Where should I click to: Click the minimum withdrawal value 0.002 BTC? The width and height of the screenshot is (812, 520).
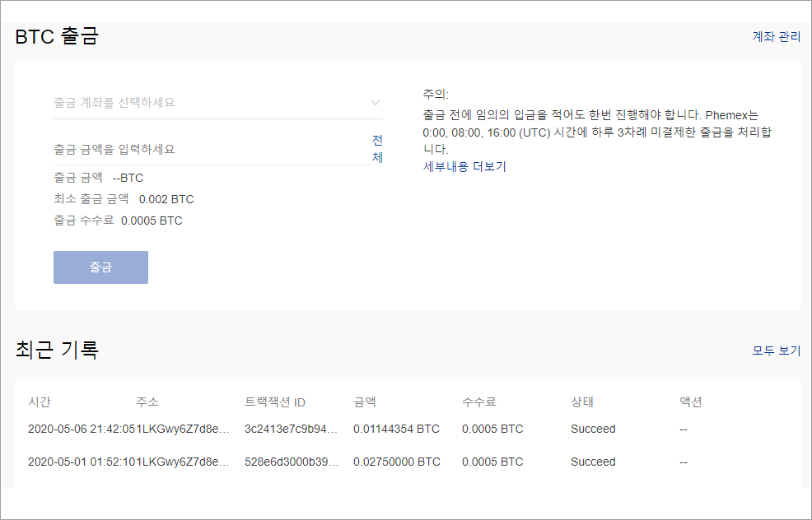pos(166,199)
